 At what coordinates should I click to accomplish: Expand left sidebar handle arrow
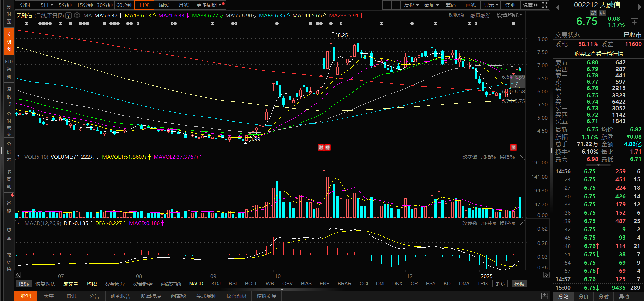[2, 150]
